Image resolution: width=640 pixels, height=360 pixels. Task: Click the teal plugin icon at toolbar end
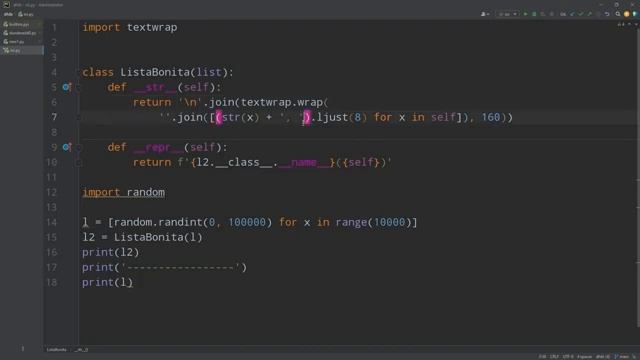tap(635, 14)
